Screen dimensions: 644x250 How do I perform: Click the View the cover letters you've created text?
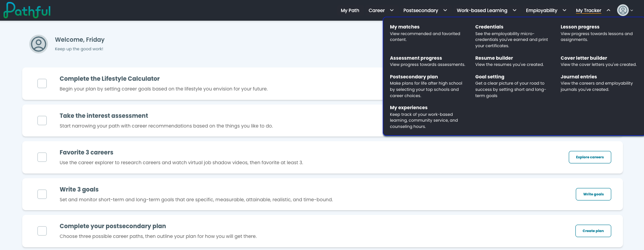point(598,65)
